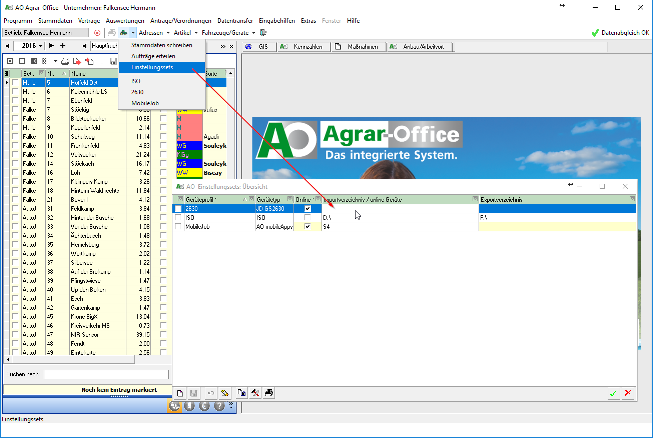Go to previous year arrow
Screen dimensions: 653x438
pyautogui.click(x=7, y=46)
